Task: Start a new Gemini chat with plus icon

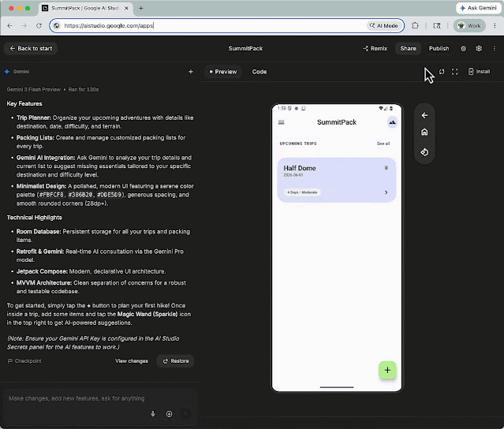Action: [x=191, y=72]
